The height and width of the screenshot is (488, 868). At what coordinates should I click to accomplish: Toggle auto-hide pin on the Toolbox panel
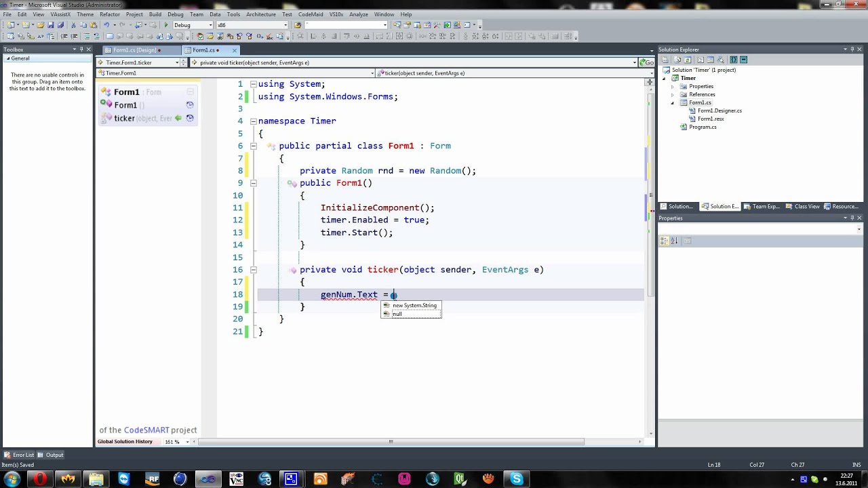(83, 49)
